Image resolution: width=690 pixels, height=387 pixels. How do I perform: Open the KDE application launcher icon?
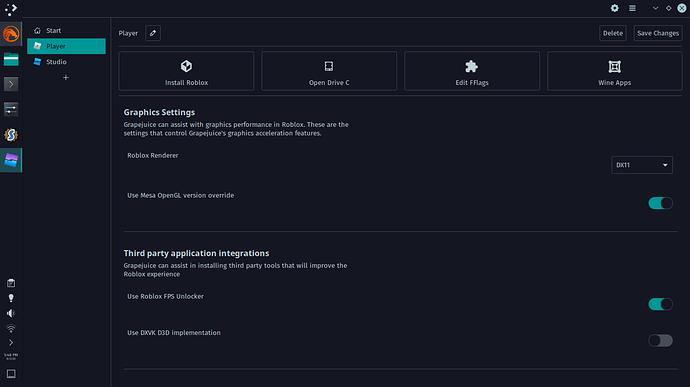[11, 9]
